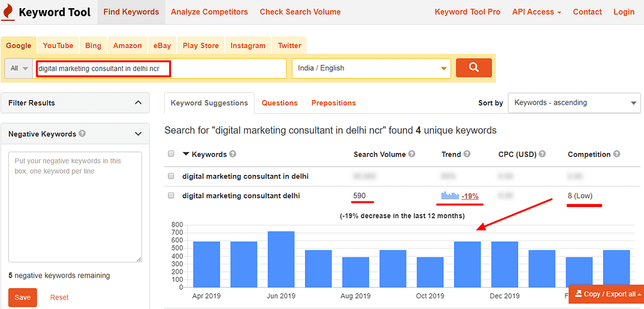Click help icon next to Negative Keywords
The height and width of the screenshot is (309, 644).
(x=82, y=133)
